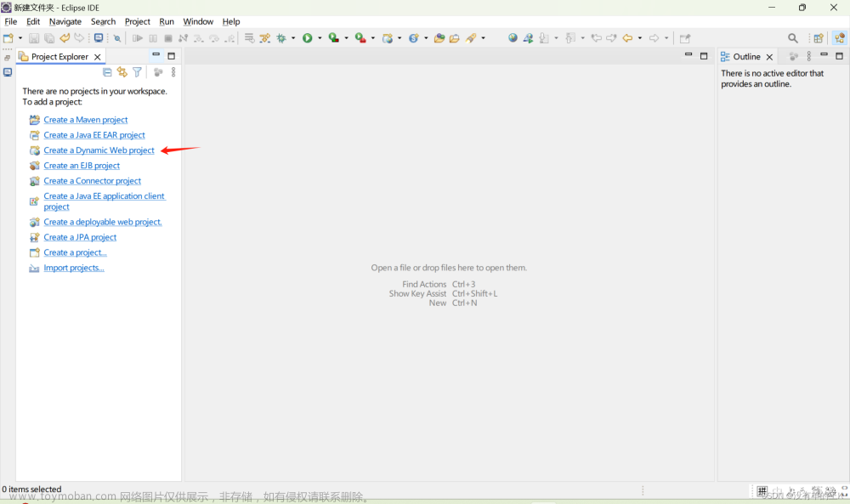Open the Navigate menu
The image size is (850, 504).
pyautogui.click(x=65, y=22)
